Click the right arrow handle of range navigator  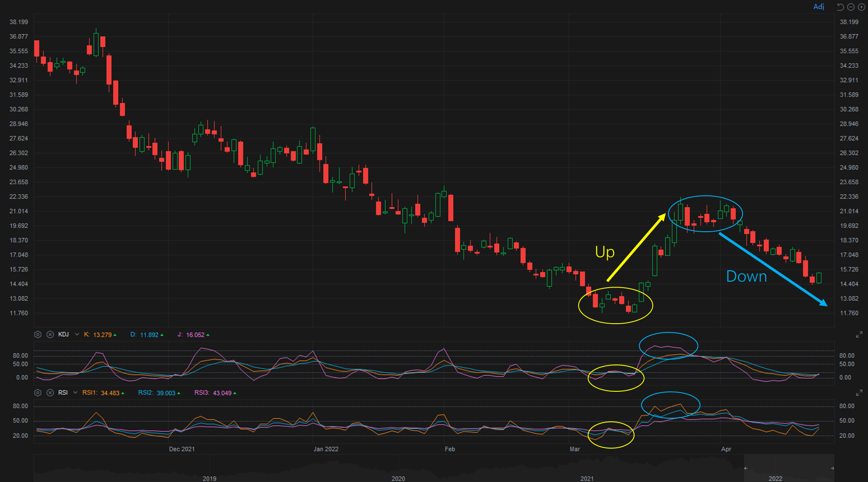(x=832, y=468)
